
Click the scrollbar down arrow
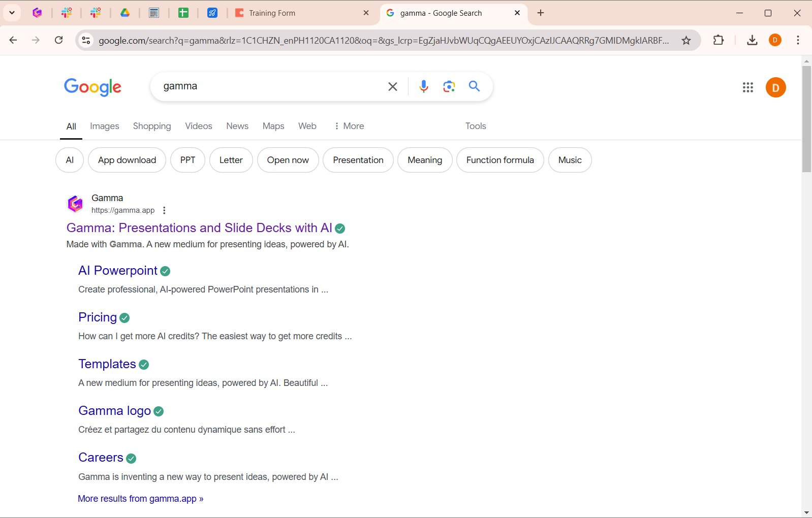(x=806, y=513)
